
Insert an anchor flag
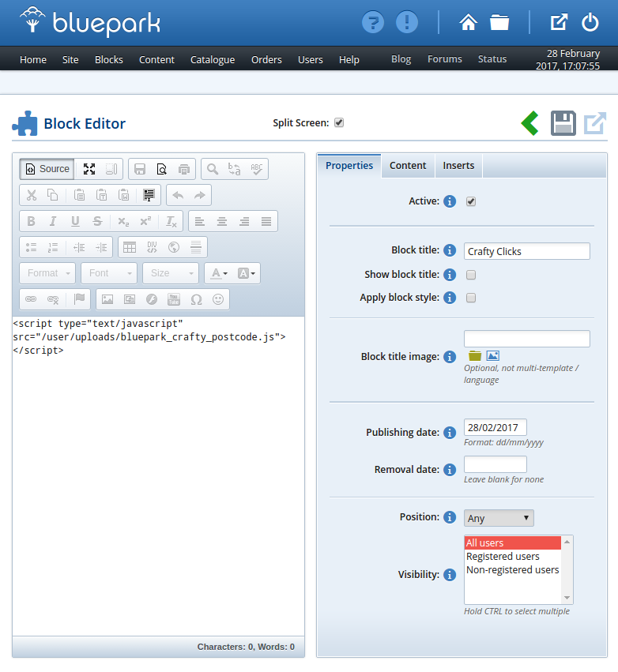[79, 299]
